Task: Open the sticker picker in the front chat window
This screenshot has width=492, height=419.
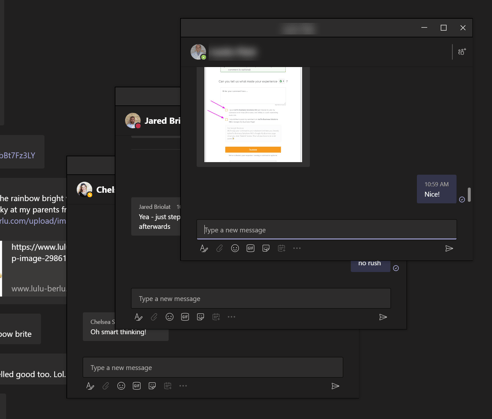Action: [x=266, y=248]
